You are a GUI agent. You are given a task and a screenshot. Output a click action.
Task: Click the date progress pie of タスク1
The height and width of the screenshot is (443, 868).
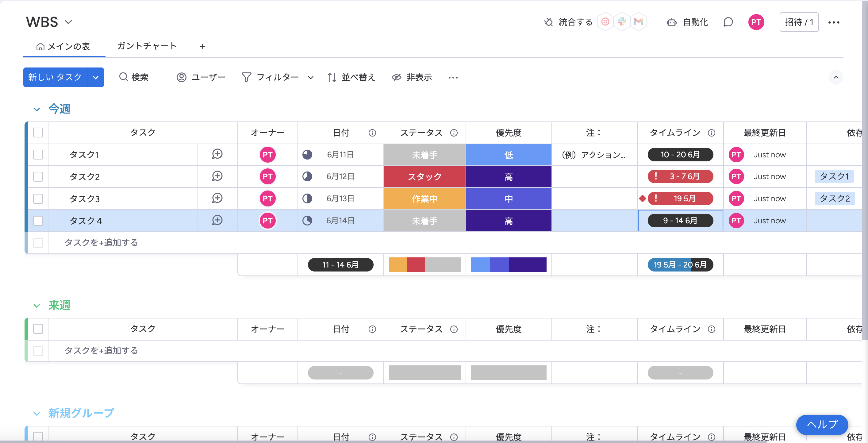[x=307, y=154]
